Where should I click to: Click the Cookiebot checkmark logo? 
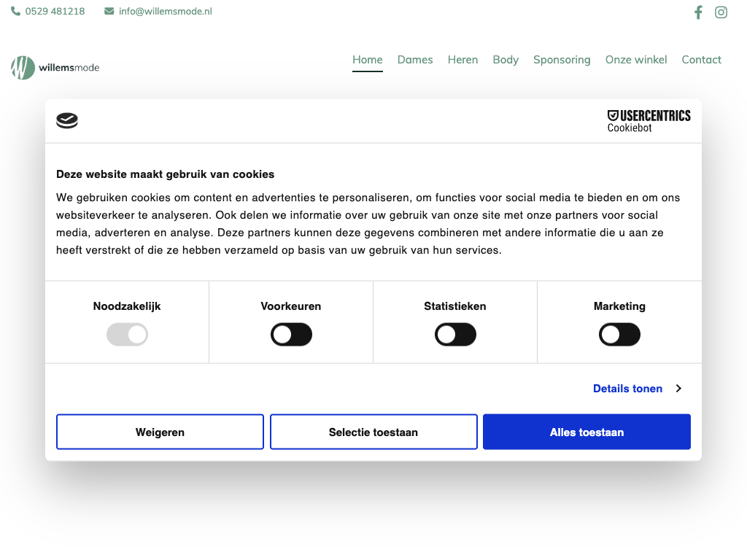[67, 121]
